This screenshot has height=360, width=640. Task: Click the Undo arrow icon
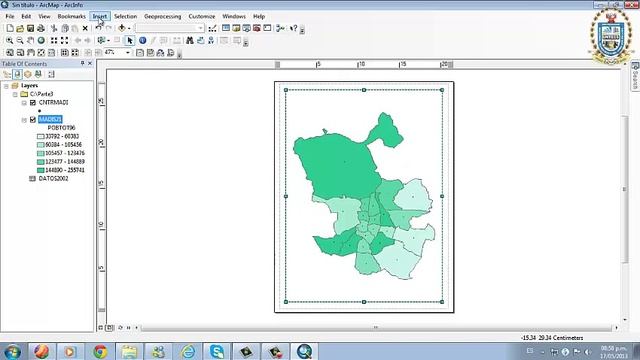point(98,28)
